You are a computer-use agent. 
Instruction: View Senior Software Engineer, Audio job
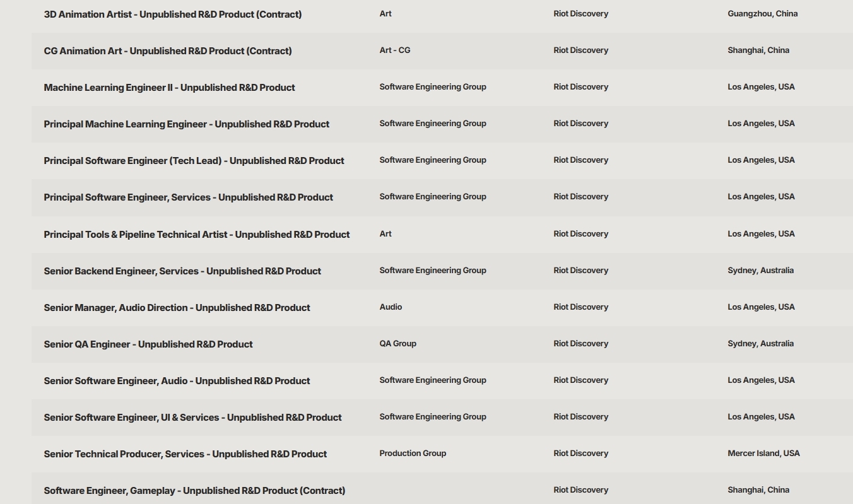(x=177, y=381)
